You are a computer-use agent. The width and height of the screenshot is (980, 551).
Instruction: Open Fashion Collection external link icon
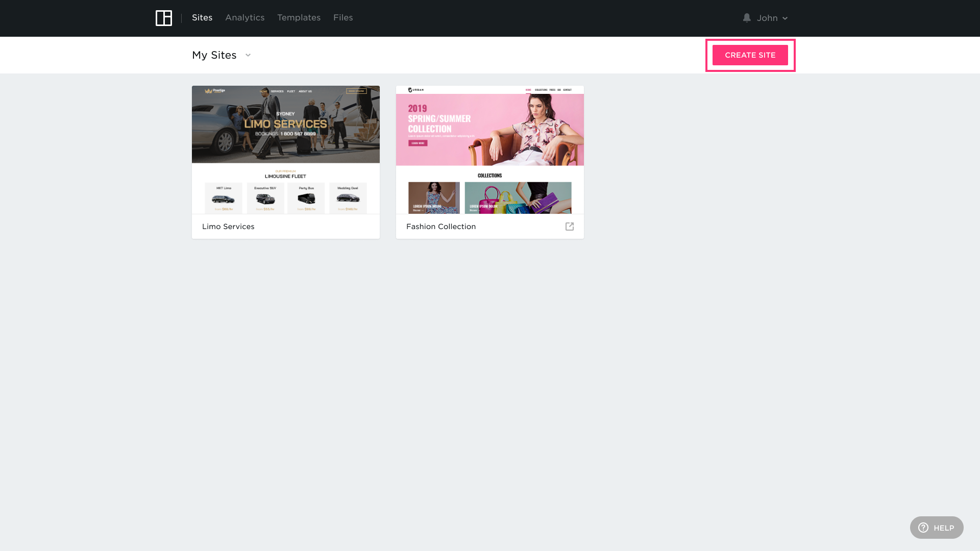click(x=570, y=227)
